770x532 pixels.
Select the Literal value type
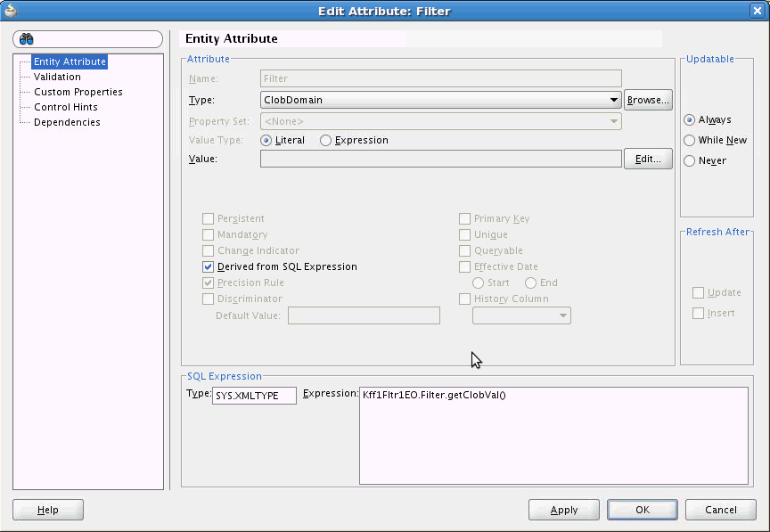pyautogui.click(x=266, y=141)
